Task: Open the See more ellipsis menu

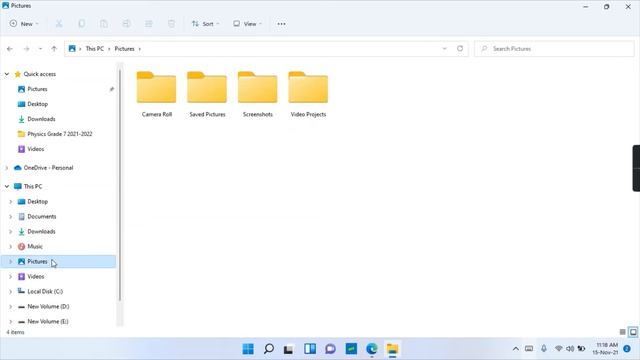Action: 281,24
